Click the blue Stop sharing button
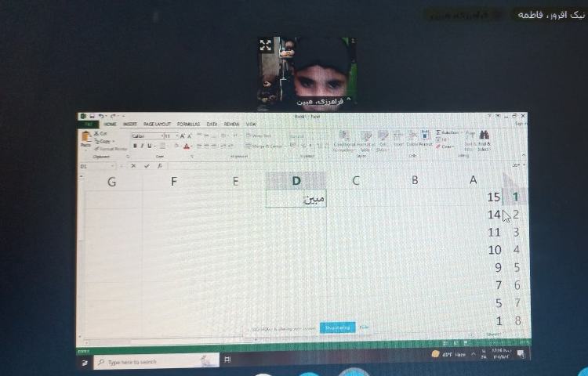 coord(337,327)
